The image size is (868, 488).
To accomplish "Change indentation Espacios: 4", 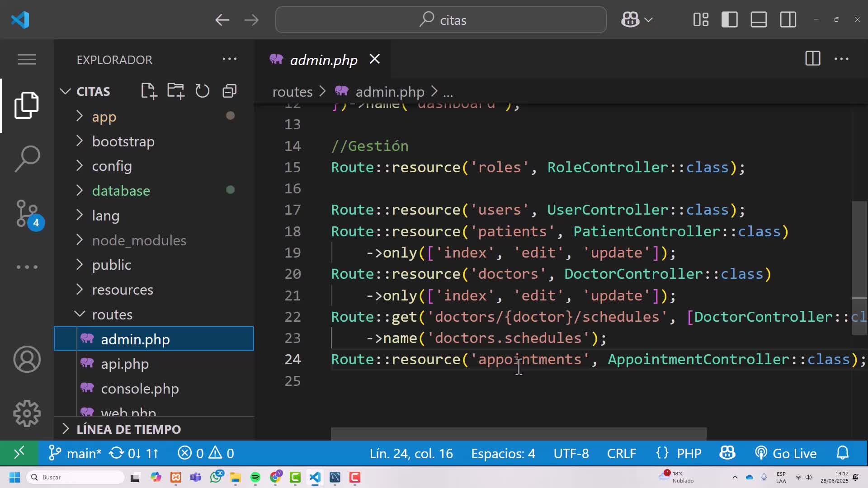I will point(503,453).
